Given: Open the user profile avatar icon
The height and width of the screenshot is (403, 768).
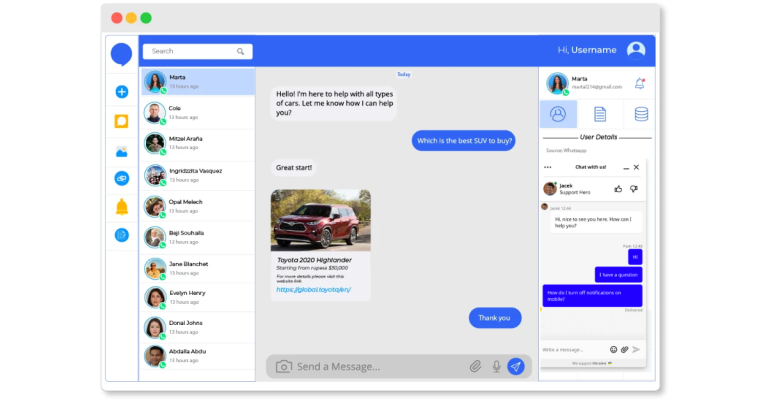Looking at the screenshot, I should click(x=636, y=50).
